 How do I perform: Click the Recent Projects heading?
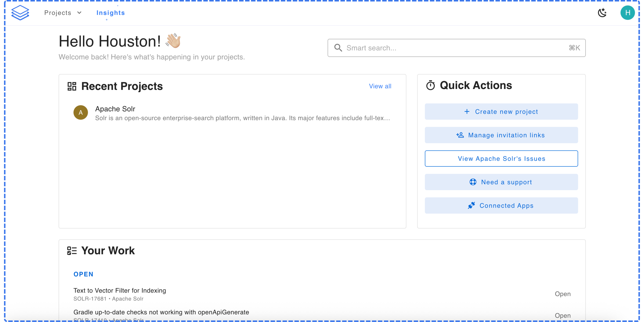[x=122, y=86]
